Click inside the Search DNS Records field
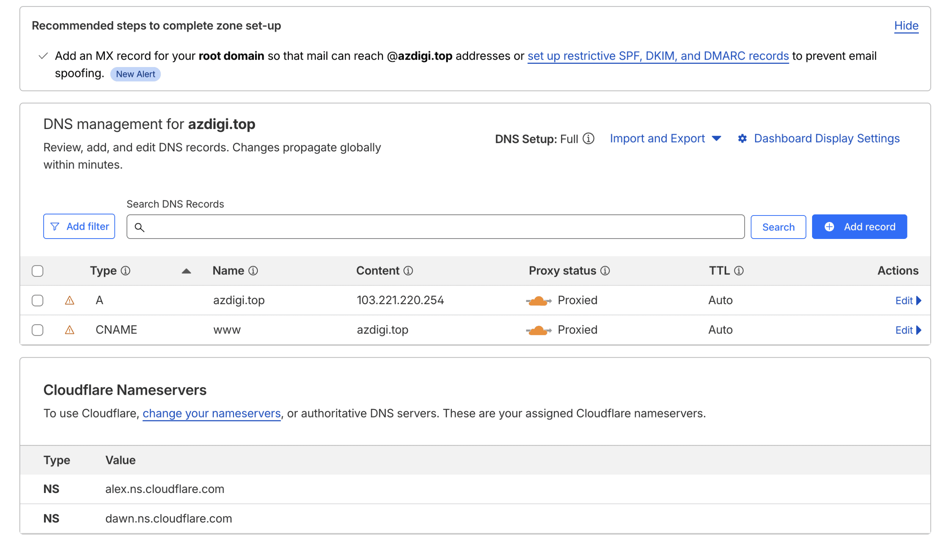939x560 pixels. click(x=415, y=227)
